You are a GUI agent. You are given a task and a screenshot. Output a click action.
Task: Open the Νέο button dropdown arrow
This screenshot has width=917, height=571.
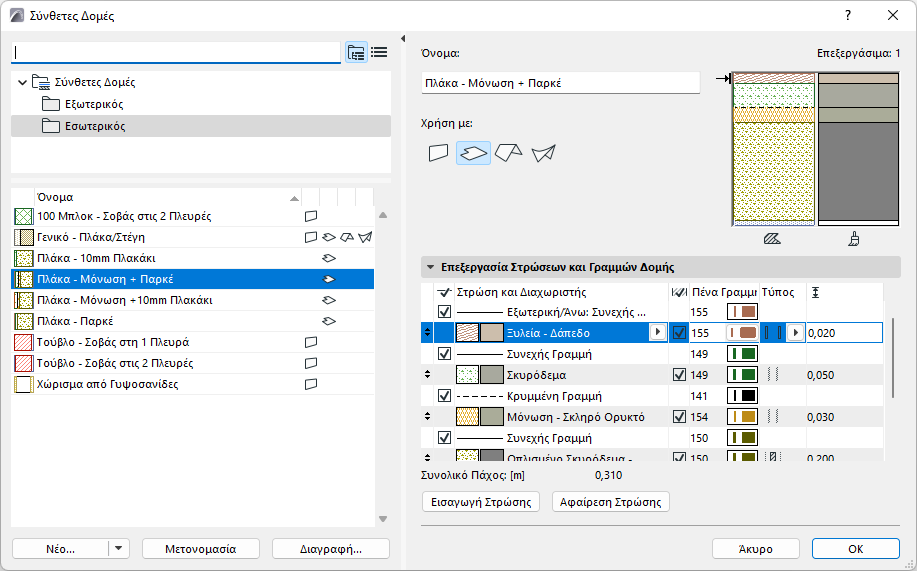click(x=119, y=549)
